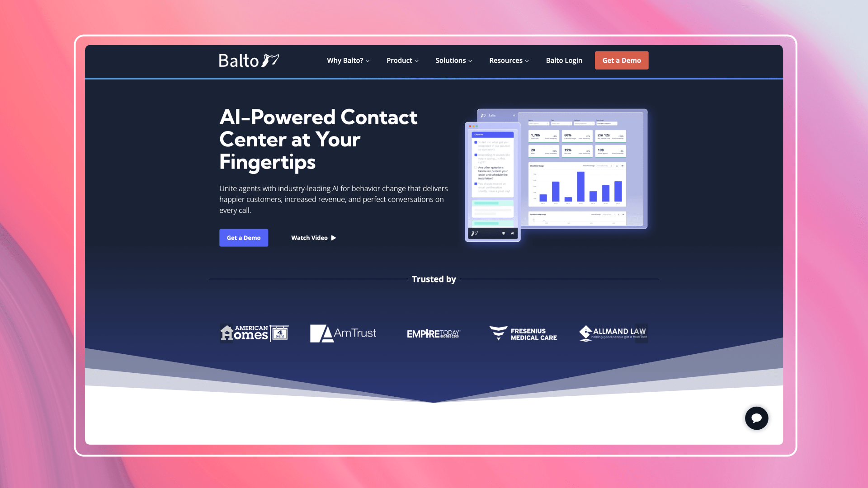
Task: Expand the Product navigation dropdown
Action: 402,60
